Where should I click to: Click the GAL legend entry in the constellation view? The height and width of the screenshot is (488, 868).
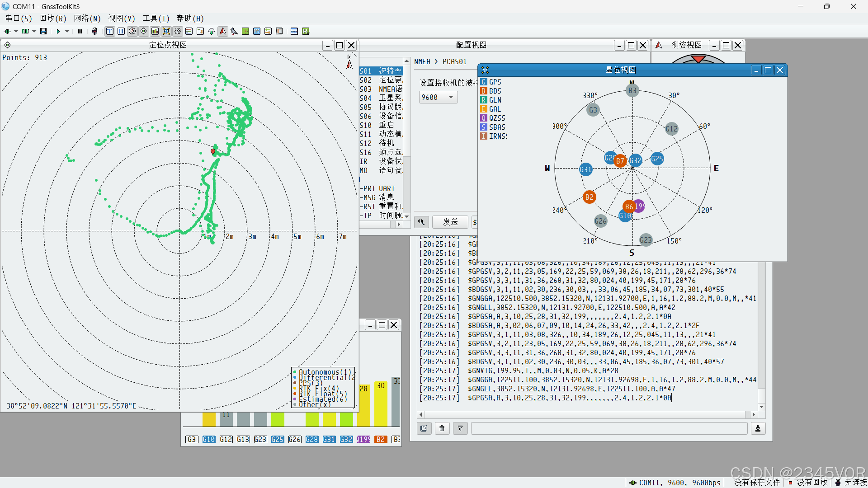click(491, 109)
